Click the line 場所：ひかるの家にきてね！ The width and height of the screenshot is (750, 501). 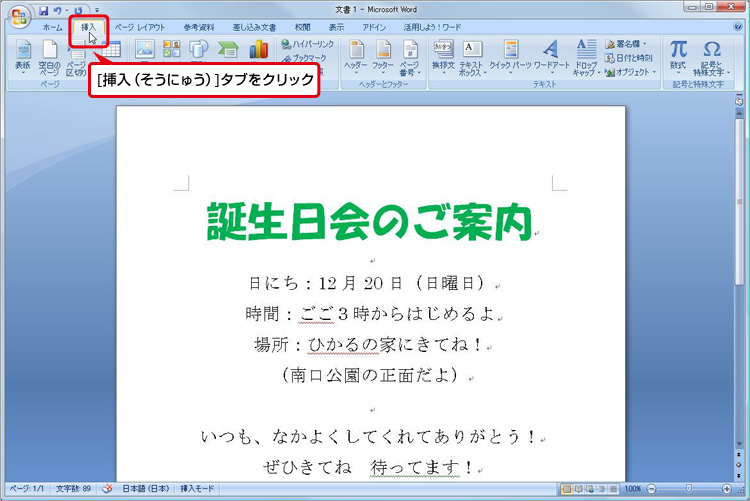[x=369, y=345]
